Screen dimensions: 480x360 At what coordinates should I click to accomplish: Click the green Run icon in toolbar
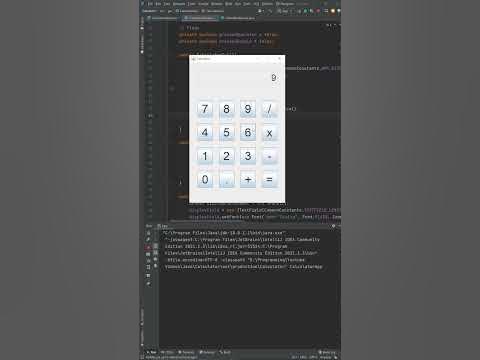pos(305,11)
